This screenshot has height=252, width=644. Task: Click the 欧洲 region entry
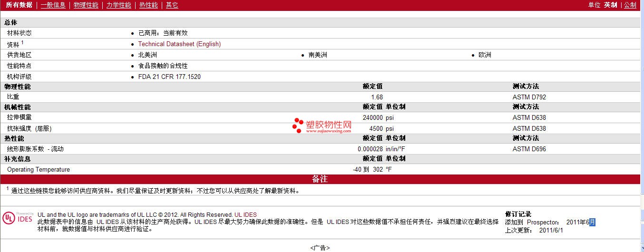click(485, 55)
